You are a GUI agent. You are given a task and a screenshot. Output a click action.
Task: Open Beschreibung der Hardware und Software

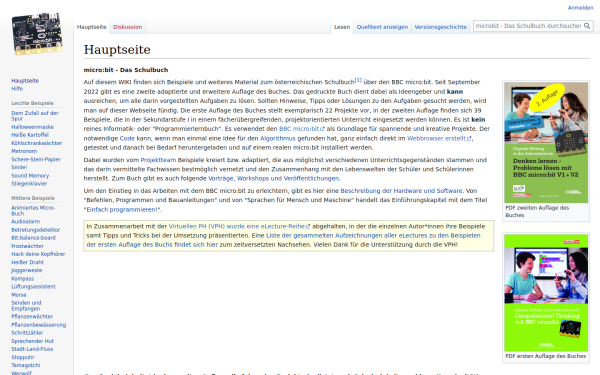401,191
